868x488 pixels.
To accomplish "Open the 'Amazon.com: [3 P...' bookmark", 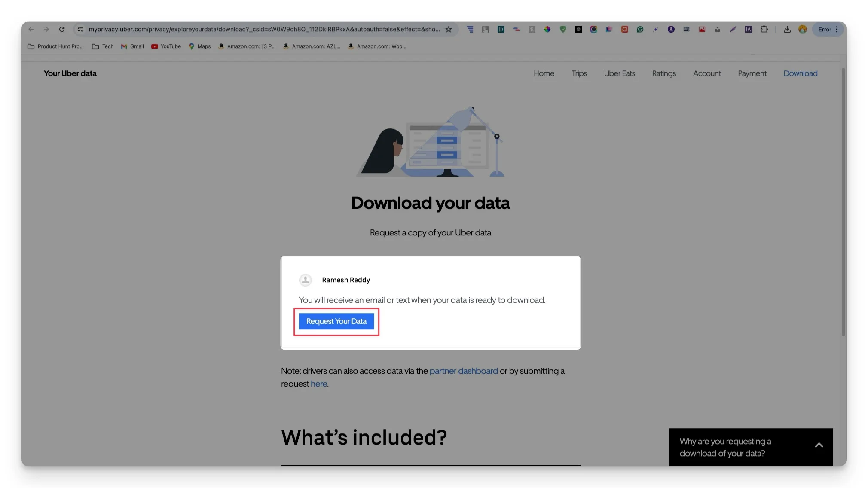I will [x=247, y=46].
